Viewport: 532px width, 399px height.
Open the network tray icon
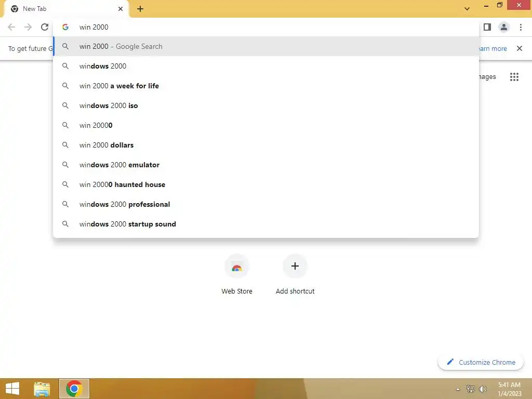click(470, 389)
